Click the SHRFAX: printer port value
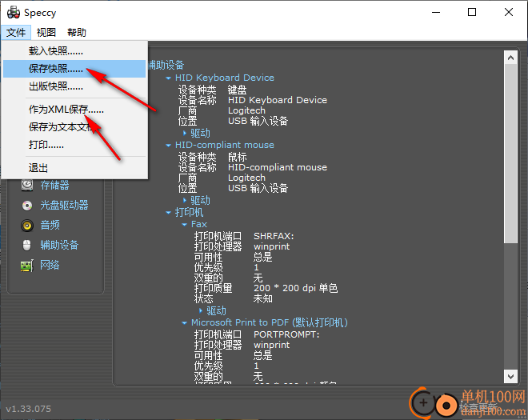Viewport: 528px width, 420px height. pos(274,236)
